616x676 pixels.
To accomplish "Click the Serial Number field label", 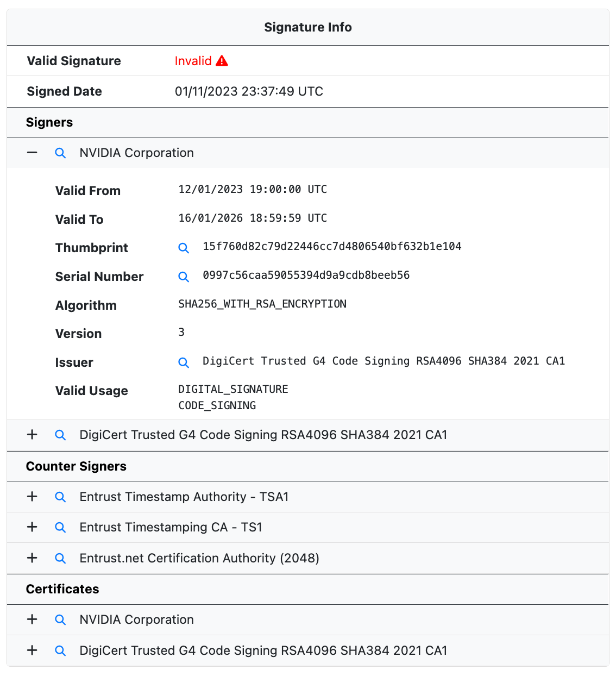I will point(99,277).
